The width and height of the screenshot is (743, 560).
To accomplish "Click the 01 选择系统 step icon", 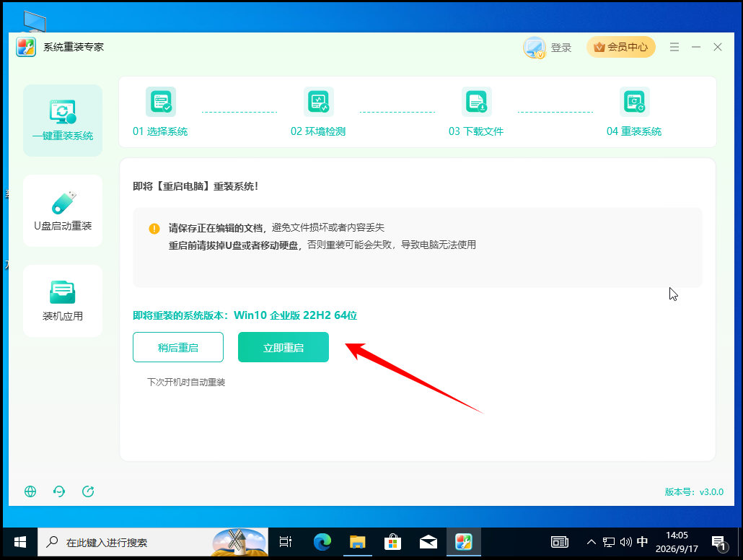I will pos(161,102).
